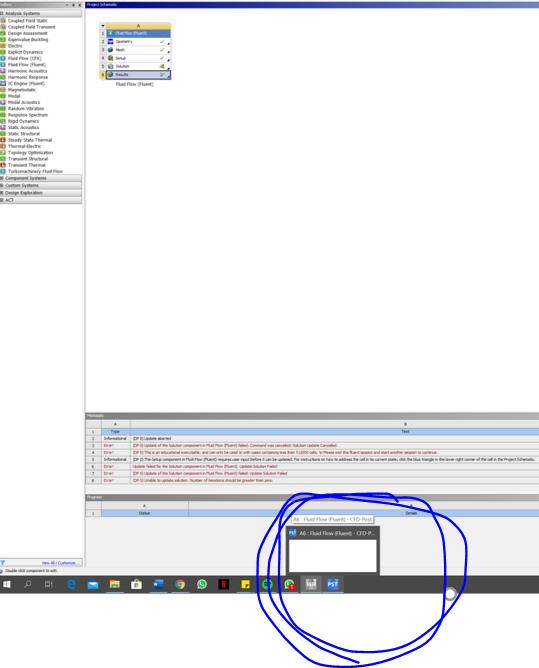The height and width of the screenshot is (668, 539).
Task: Open Toolbox panel dropdown arrow in header
Action: coord(67,5)
